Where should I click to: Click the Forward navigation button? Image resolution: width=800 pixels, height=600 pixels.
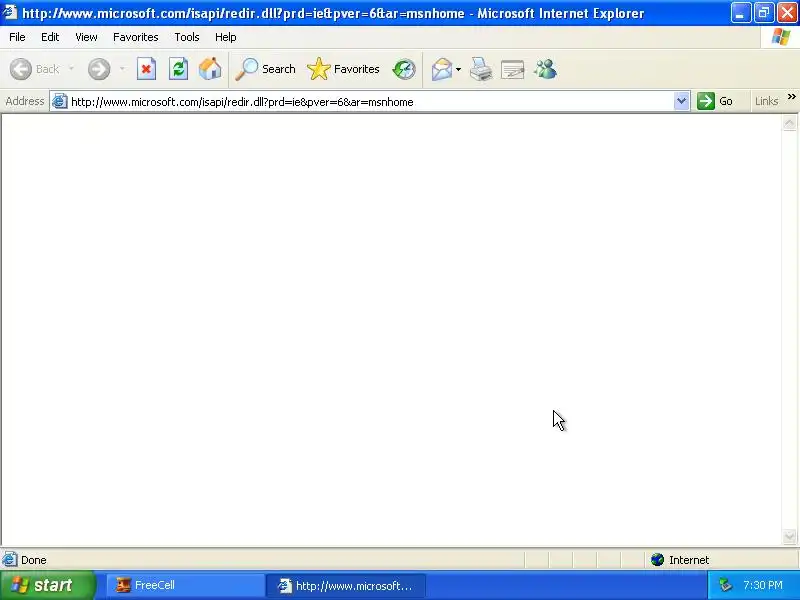point(99,69)
